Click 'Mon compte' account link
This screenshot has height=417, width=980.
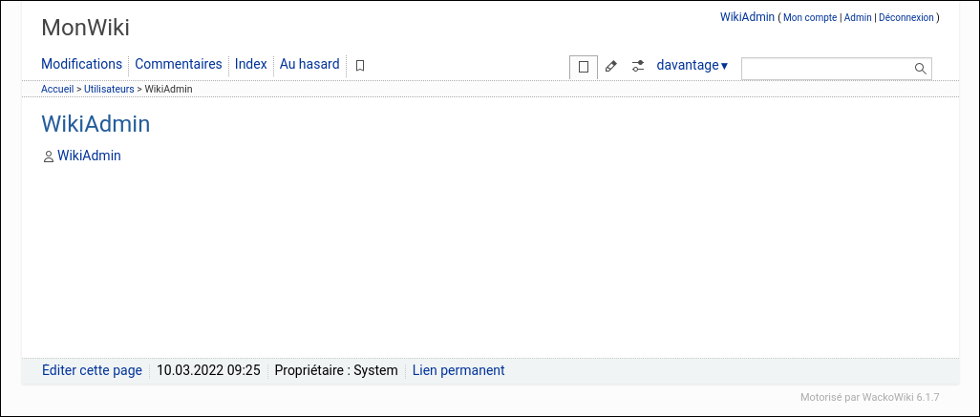point(810,18)
